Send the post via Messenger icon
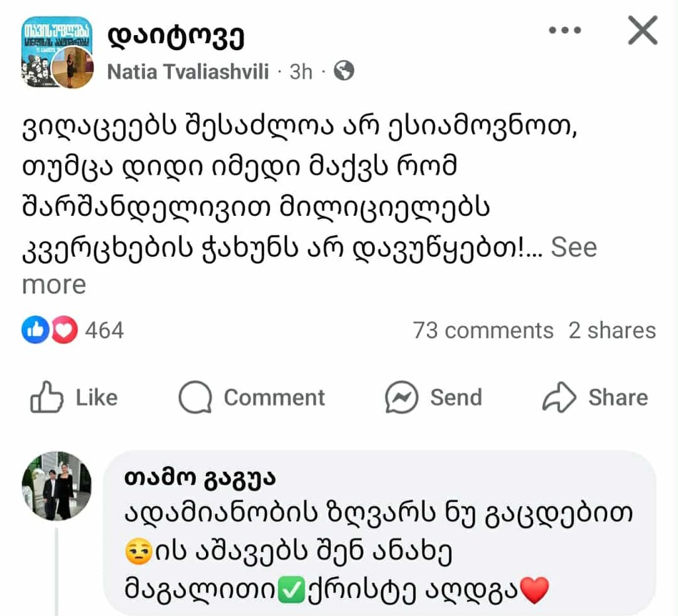 coord(434,398)
